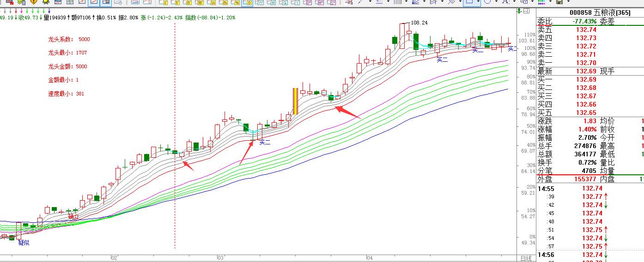Click the 卖四 132.73 order row
The image size is (644, 262).
click(x=590, y=38)
